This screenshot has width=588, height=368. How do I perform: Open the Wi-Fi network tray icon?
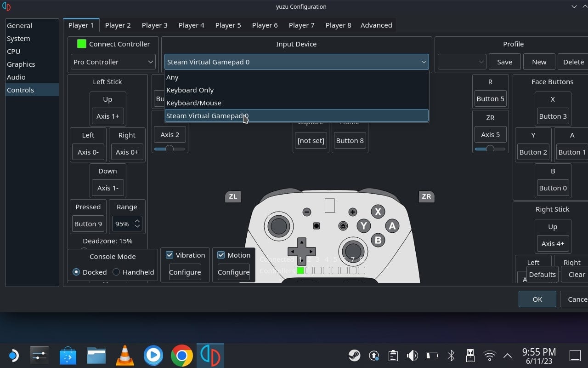tap(490, 355)
